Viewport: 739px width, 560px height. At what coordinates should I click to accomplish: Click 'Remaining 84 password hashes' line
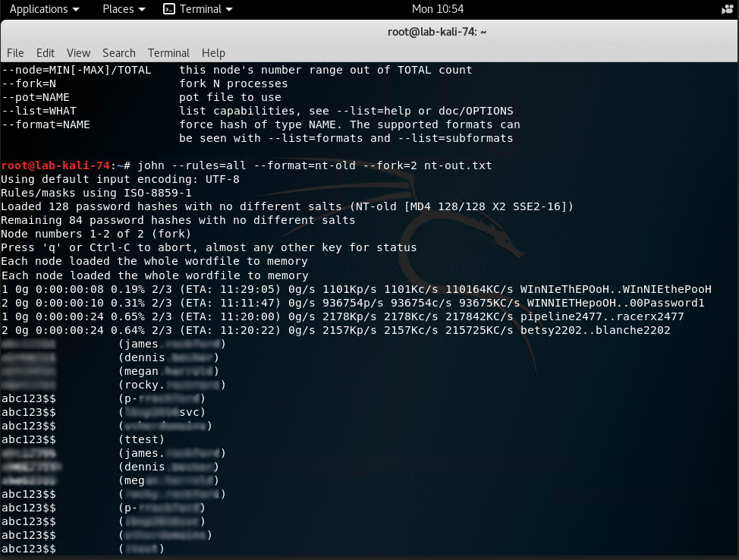click(178, 220)
